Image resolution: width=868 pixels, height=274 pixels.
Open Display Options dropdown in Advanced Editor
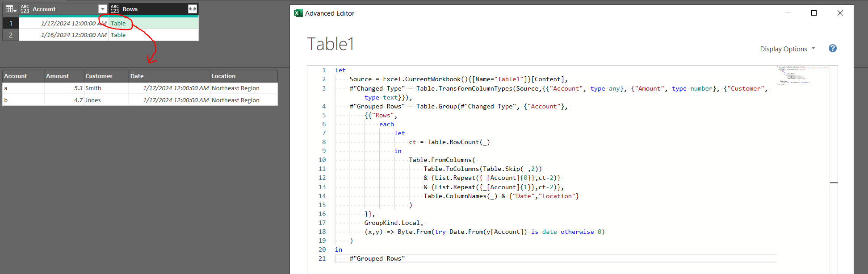pos(788,49)
